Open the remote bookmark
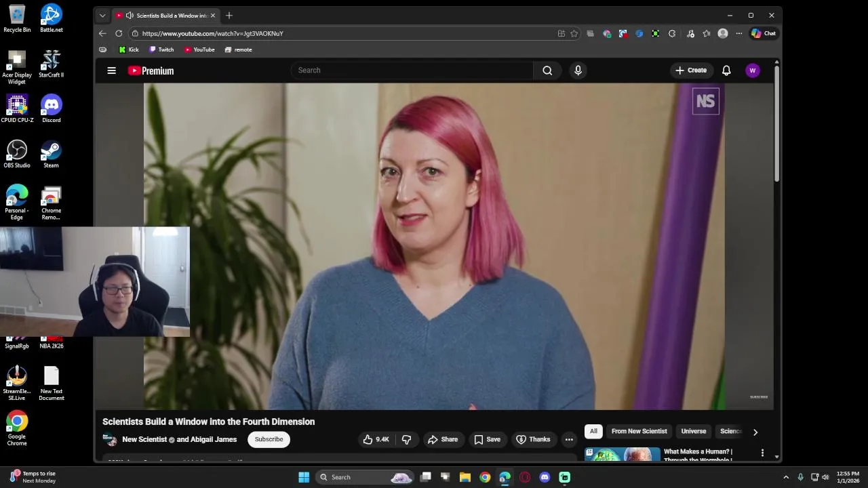Image resolution: width=868 pixels, height=488 pixels. tap(238, 49)
